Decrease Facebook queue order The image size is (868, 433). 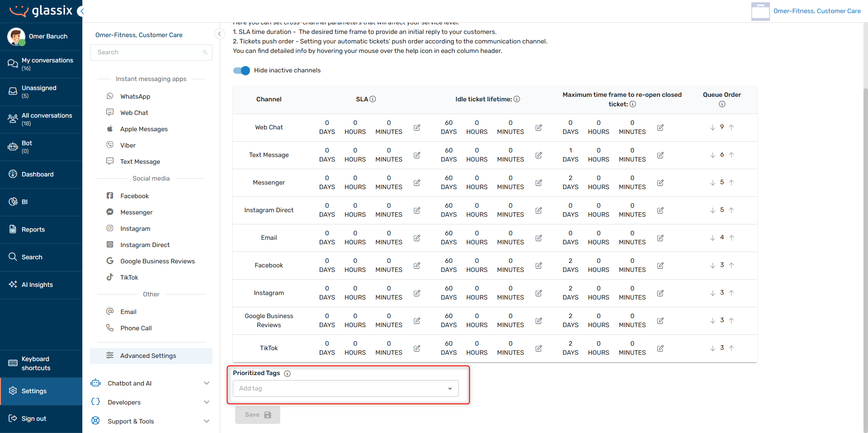click(712, 266)
